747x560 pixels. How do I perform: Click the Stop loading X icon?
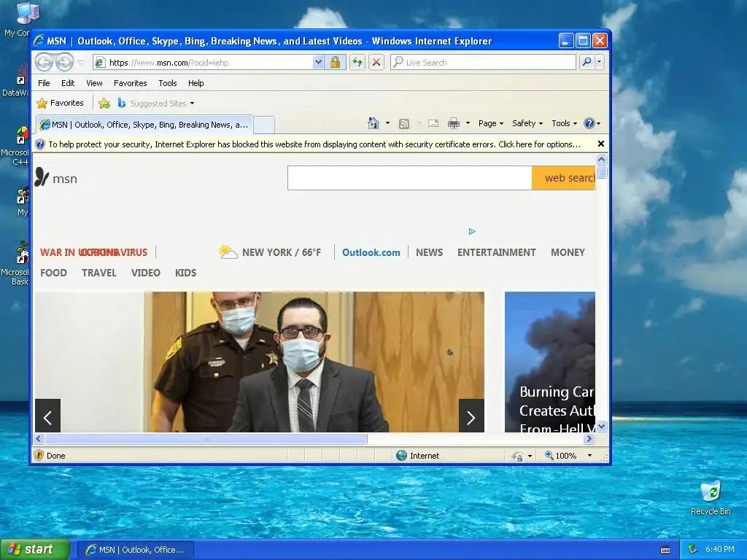point(376,63)
